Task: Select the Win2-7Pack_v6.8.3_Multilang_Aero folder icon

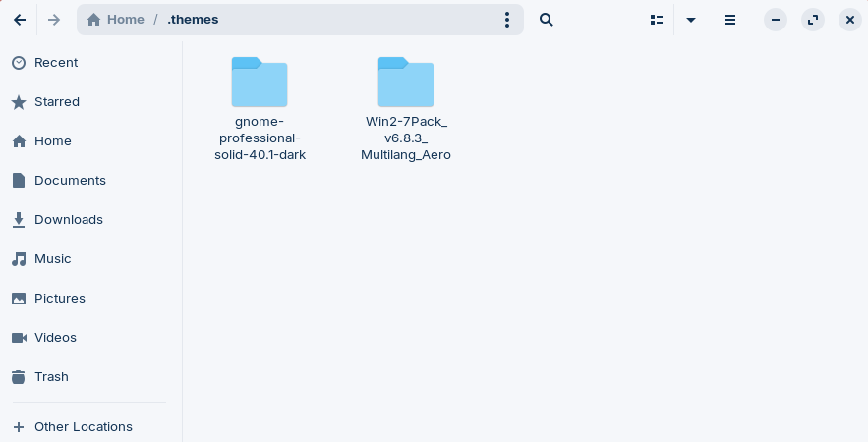Action: click(x=406, y=82)
